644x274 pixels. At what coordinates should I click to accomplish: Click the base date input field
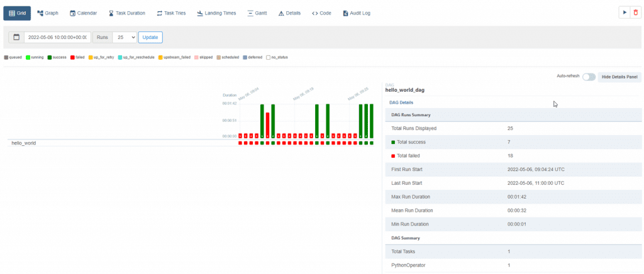pyautogui.click(x=57, y=38)
